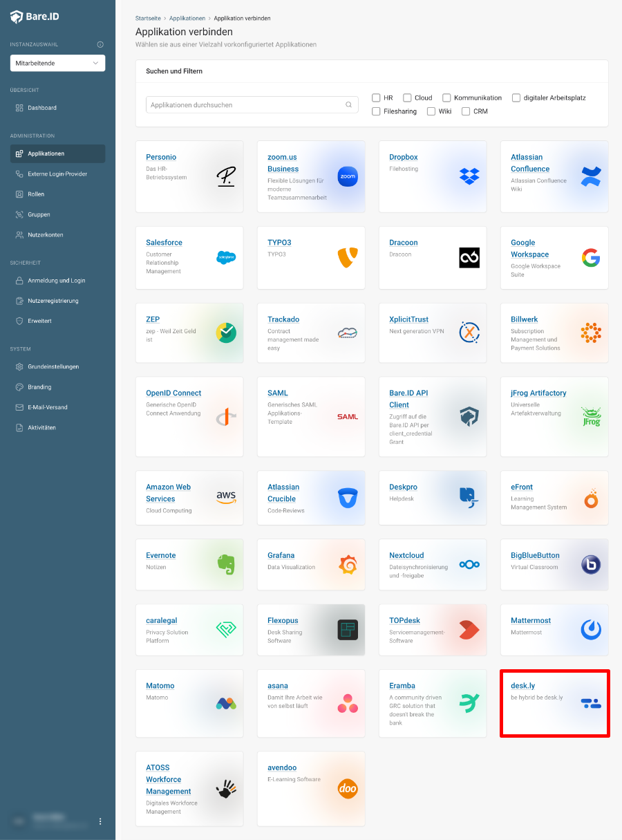This screenshot has width=622, height=840.
Task: Open the Eramba application link
Action: click(402, 686)
